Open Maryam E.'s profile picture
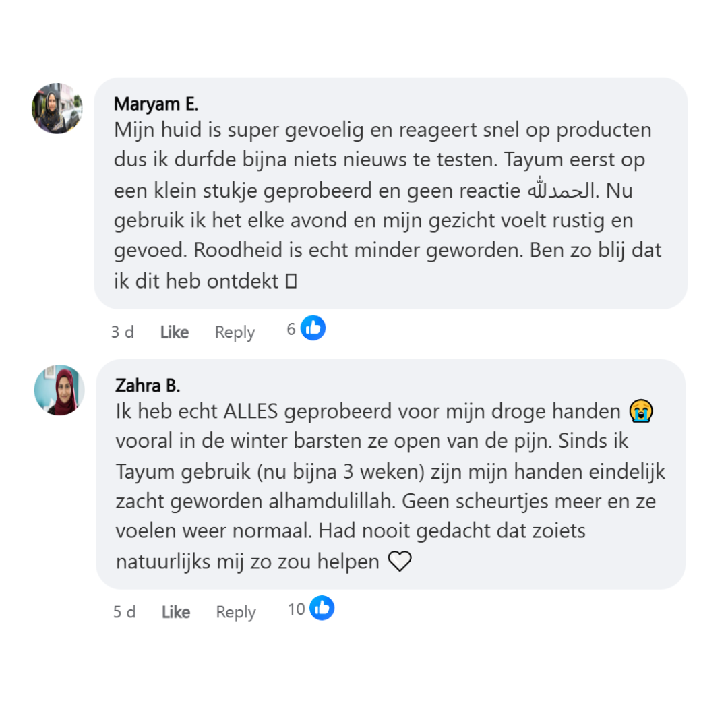The height and width of the screenshot is (728, 728). (x=57, y=109)
